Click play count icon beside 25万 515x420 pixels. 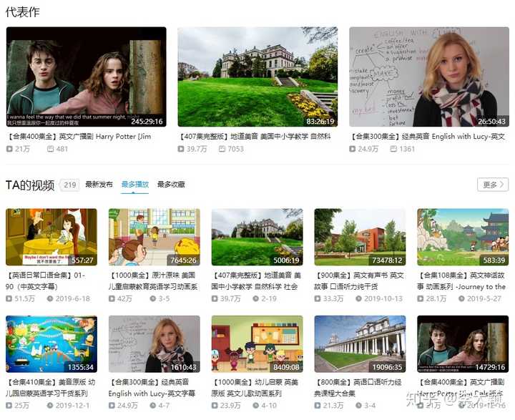click(9, 406)
